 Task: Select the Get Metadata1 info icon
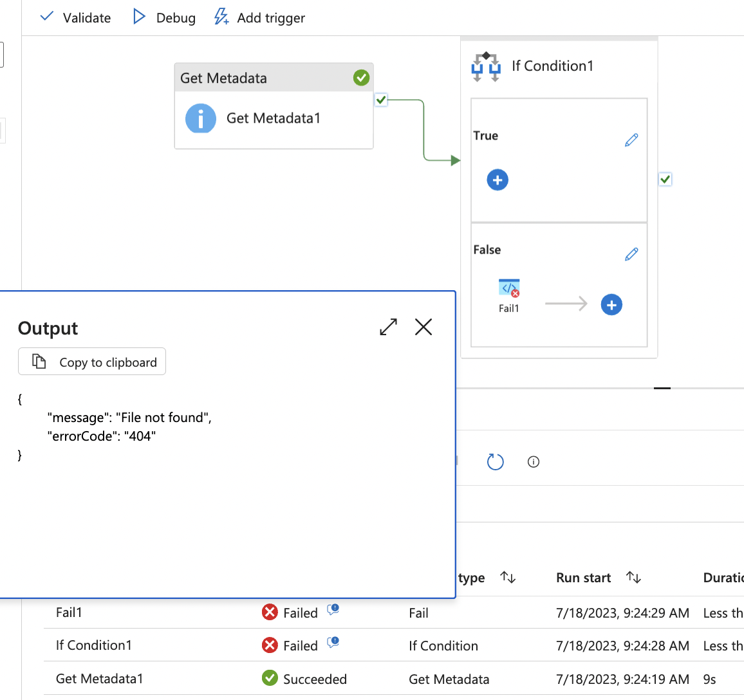point(201,118)
